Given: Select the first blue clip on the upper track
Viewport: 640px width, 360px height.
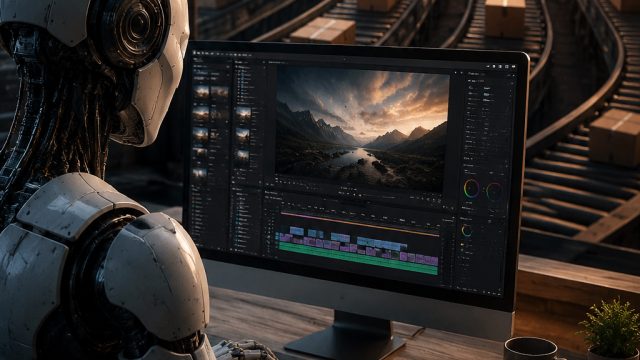Looking at the screenshot, I should pyautogui.click(x=297, y=231).
